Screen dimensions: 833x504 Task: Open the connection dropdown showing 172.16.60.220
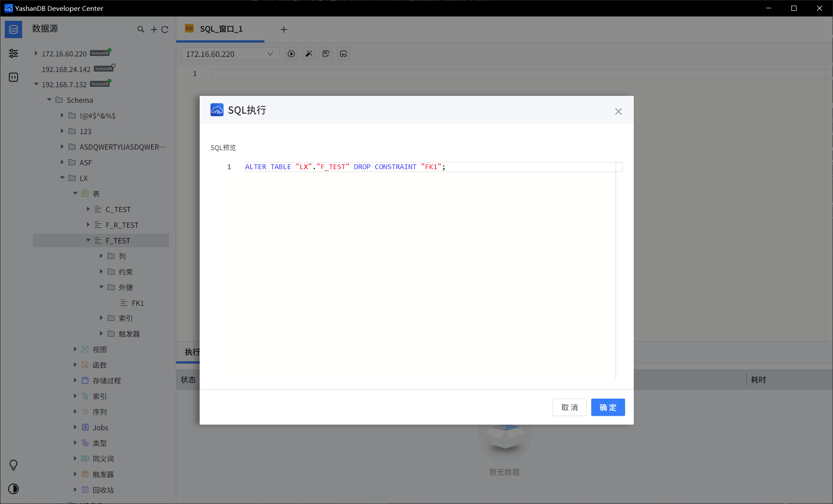click(230, 54)
